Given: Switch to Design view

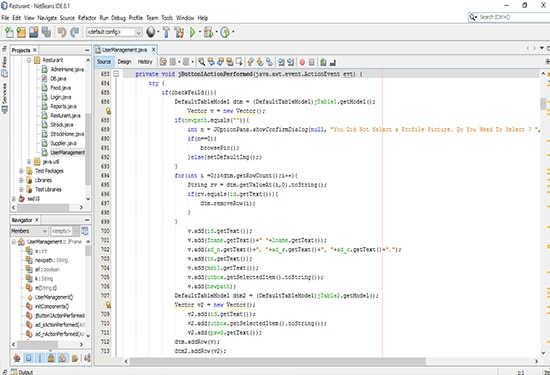Looking at the screenshot, I should (x=124, y=62).
